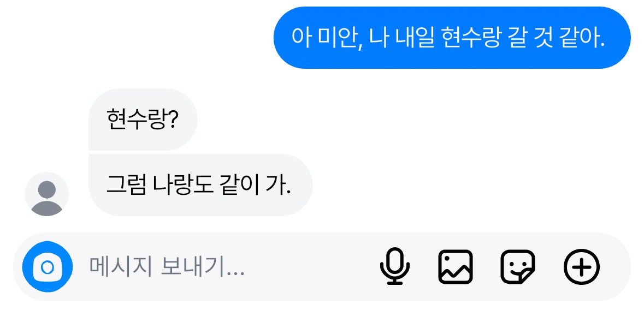Viewport: 644px width, 328px height.
Task: Click the plus circle for more options
Action: pyautogui.click(x=581, y=267)
